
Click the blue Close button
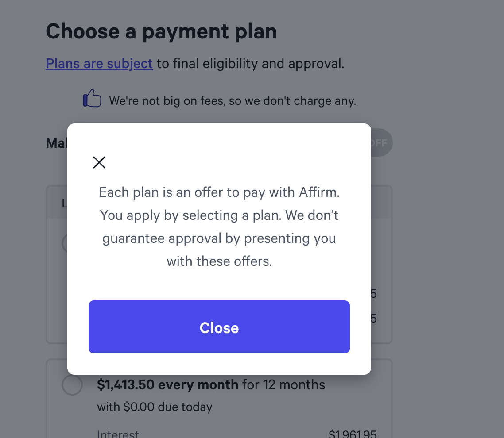[x=219, y=327]
